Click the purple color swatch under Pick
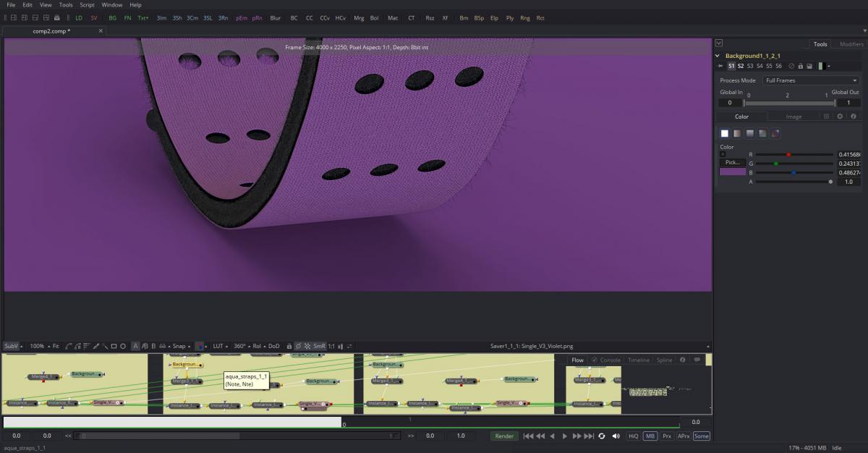The height and width of the screenshot is (453, 868). tap(732, 172)
